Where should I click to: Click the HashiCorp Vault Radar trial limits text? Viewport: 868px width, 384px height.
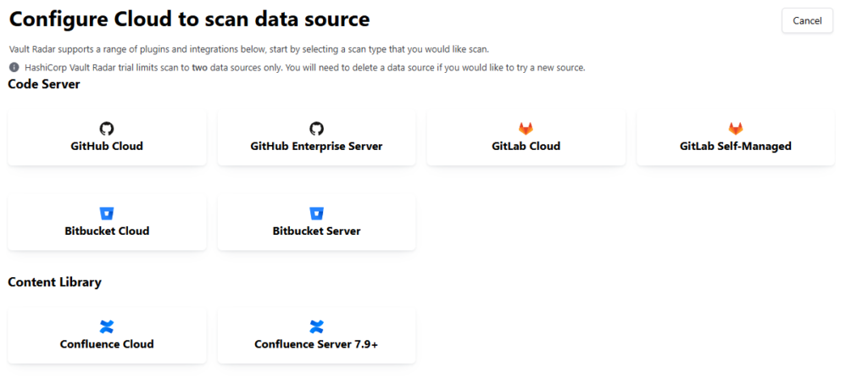pyautogui.click(x=305, y=68)
